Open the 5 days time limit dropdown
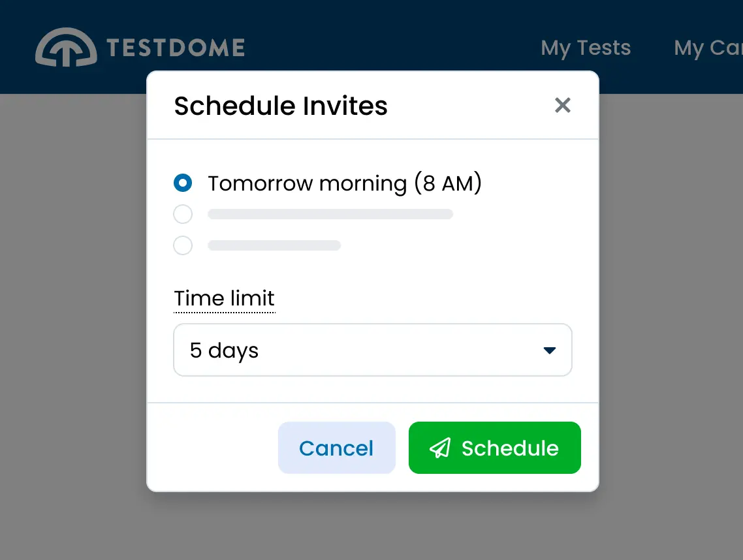 pyautogui.click(x=373, y=350)
